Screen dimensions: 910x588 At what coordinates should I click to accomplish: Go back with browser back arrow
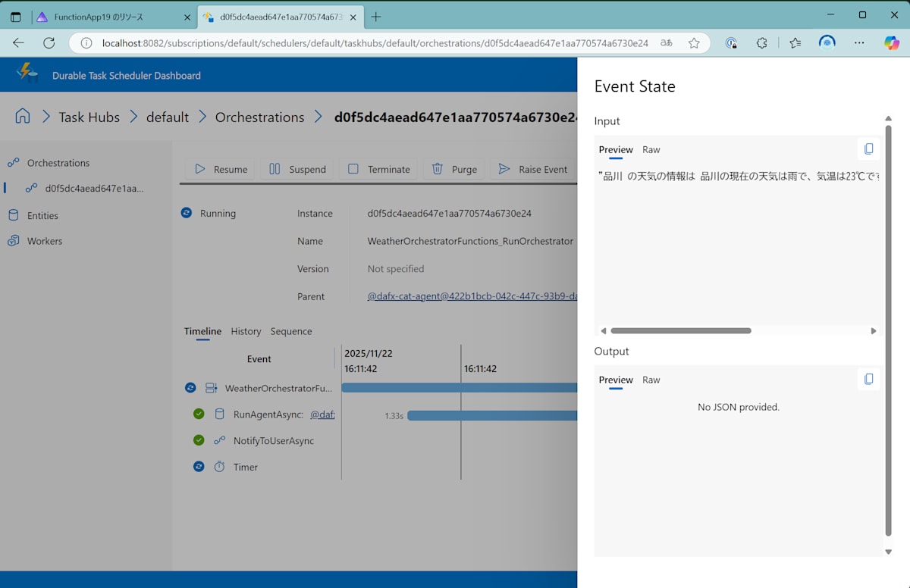tap(18, 43)
